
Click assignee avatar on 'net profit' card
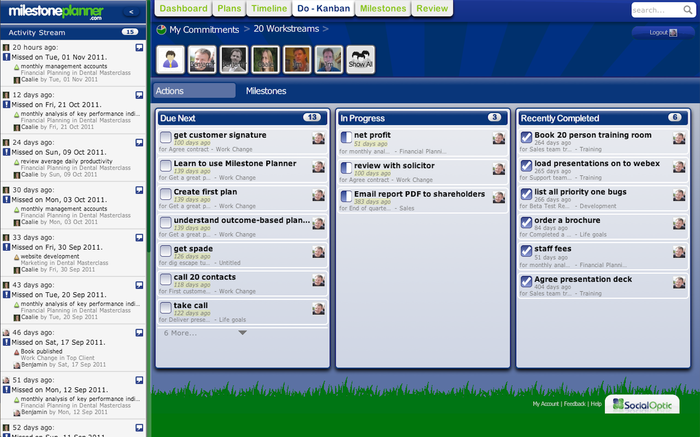coord(499,139)
